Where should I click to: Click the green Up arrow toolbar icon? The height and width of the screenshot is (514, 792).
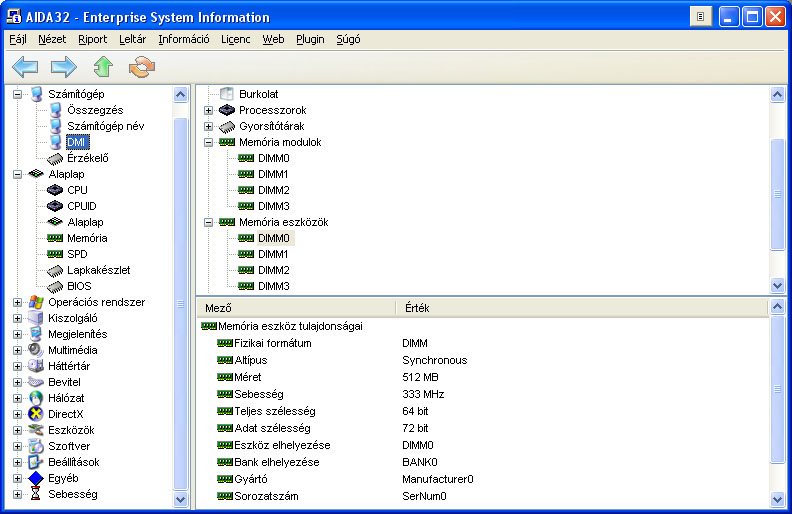pos(103,67)
